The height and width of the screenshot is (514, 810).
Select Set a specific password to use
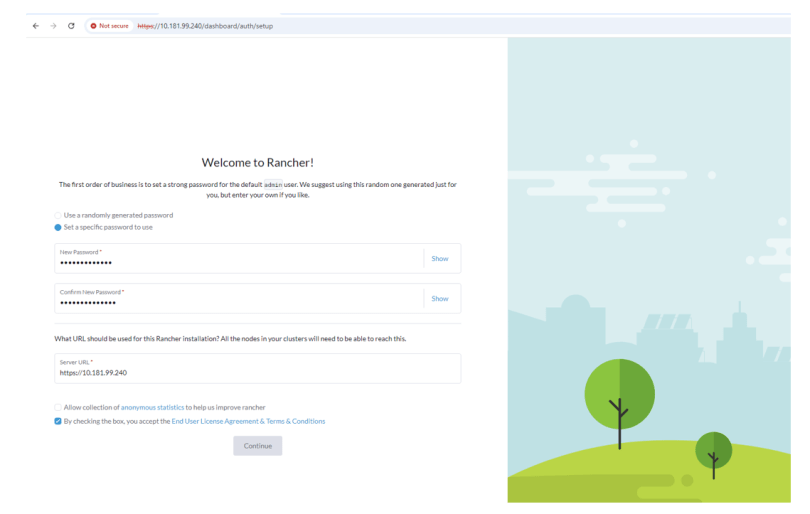click(58, 227)
